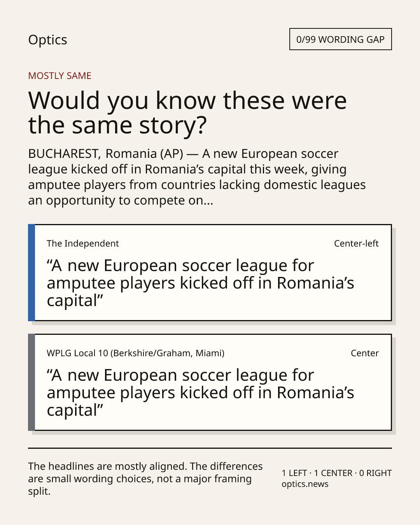Select the MOSTLY SAME label

tap(59, 76)
